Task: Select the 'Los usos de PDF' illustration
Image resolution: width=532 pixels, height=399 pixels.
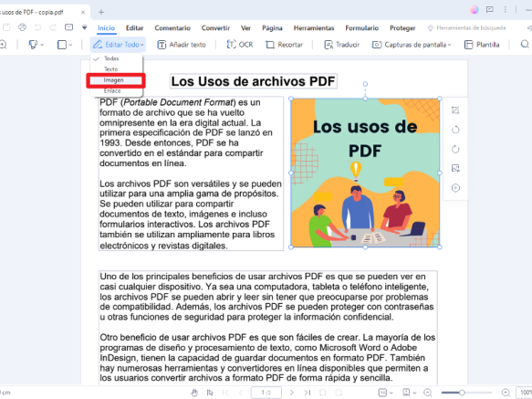Action: (x=365, y=173)
